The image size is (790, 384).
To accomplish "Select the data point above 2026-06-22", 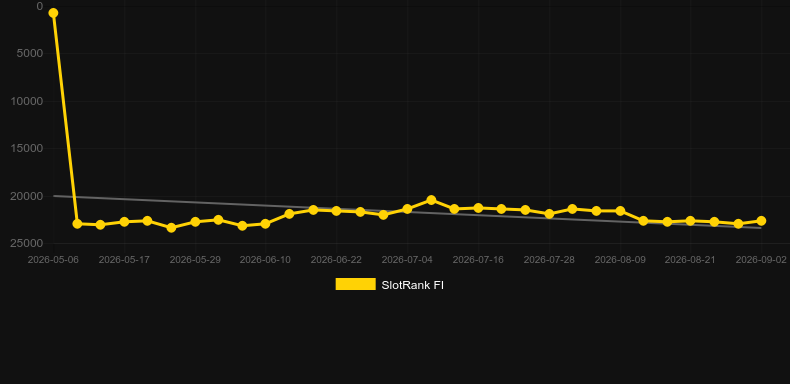I will 336,211.
